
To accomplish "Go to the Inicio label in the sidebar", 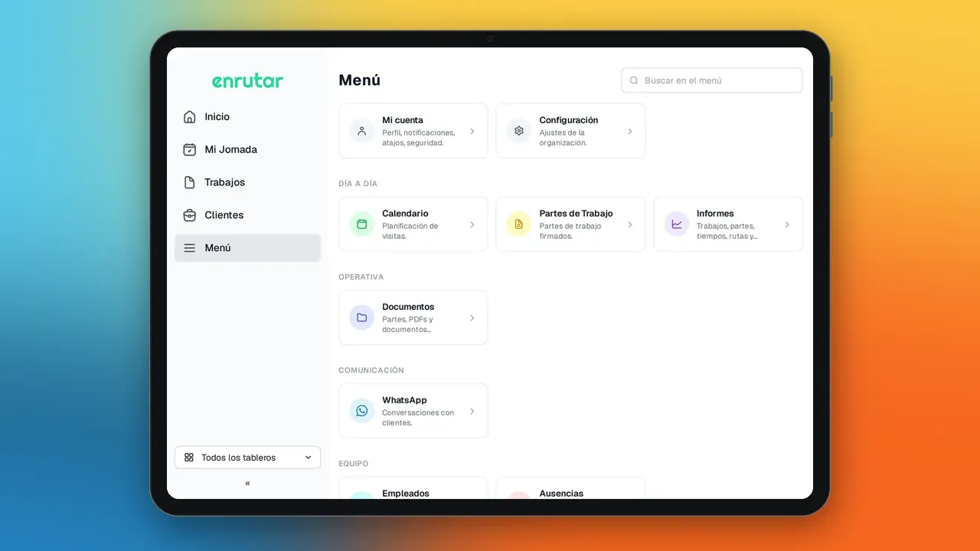I will click(x=217, y=117).
